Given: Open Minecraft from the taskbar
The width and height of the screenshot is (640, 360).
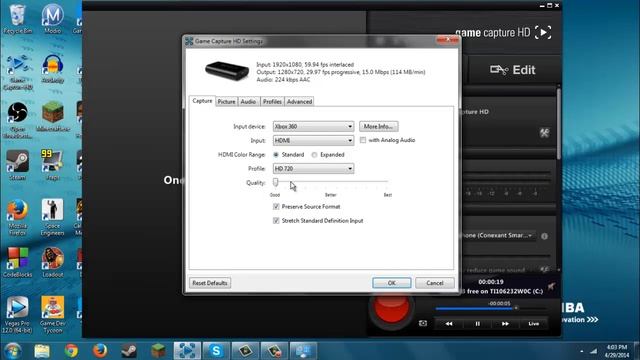Looking at the screenshot, I should click(x=158, y=351).
